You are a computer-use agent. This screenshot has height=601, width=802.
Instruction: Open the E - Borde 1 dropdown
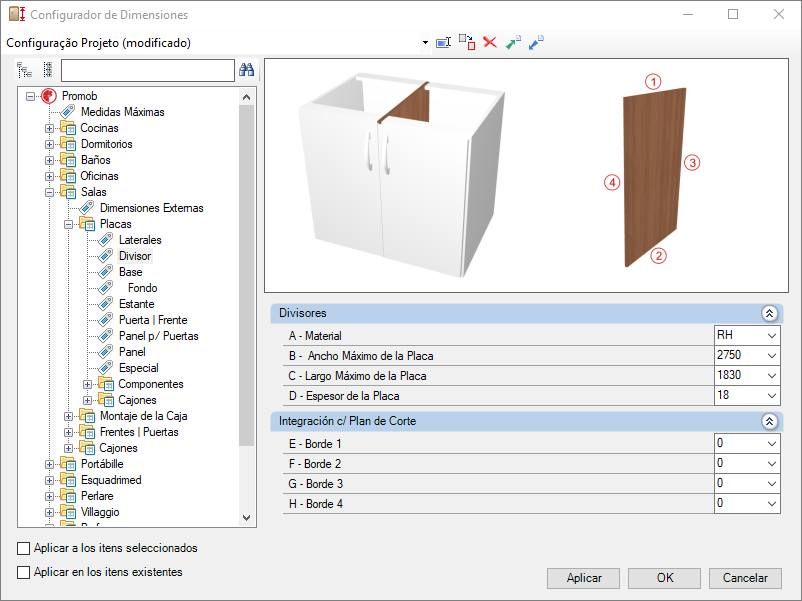tap(772, 443)
